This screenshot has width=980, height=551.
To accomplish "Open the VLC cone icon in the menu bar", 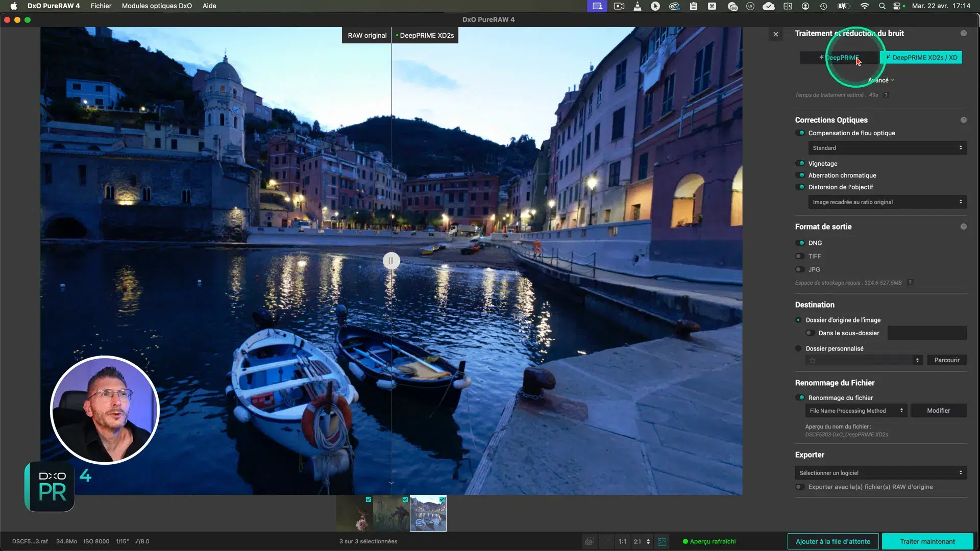I will (x=638, y=6).
